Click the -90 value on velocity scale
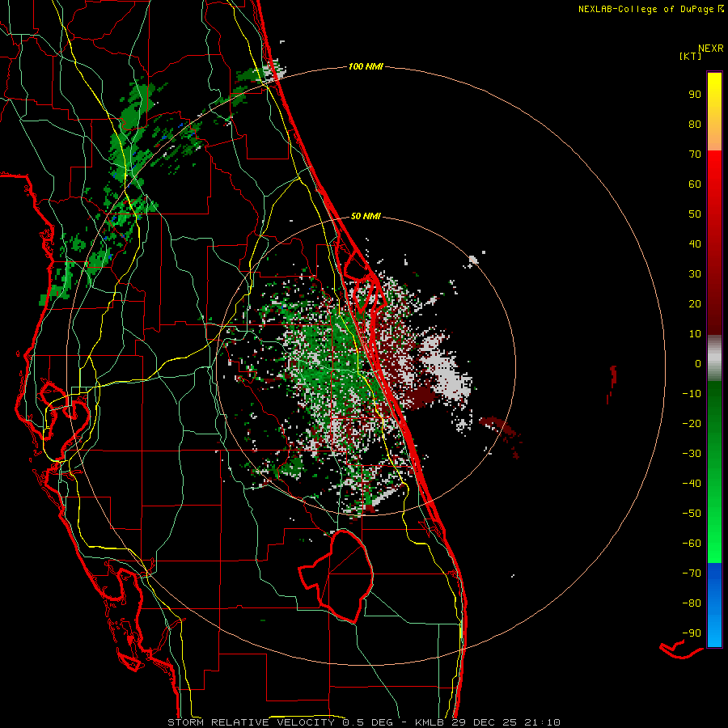Viewport: 728px width, 728px height. coord(692,633)
